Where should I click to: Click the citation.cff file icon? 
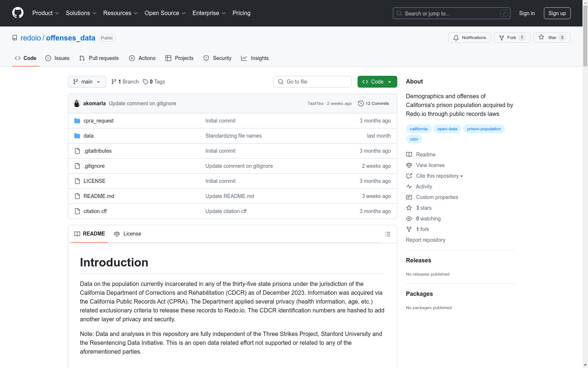(x=77, y=211)
